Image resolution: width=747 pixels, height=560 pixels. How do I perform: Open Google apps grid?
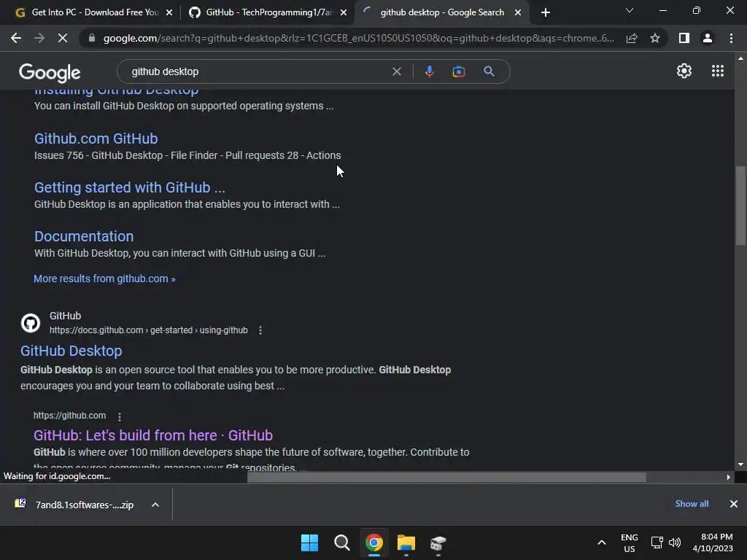[718, 71]
